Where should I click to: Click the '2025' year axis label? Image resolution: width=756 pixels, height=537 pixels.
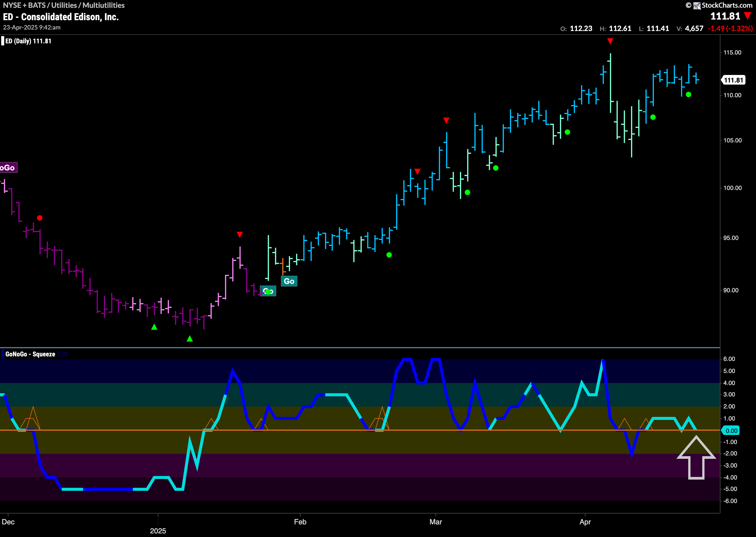coord(158,531)
